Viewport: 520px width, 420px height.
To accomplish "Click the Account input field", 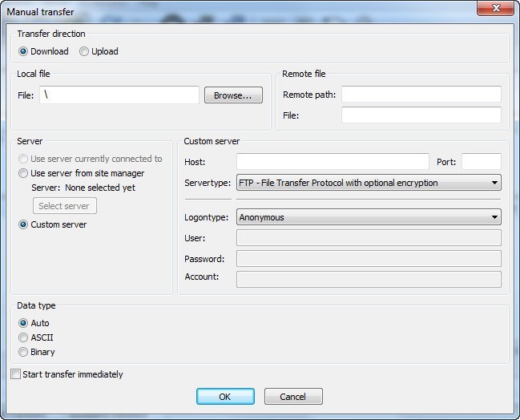I will coord(369,279).
